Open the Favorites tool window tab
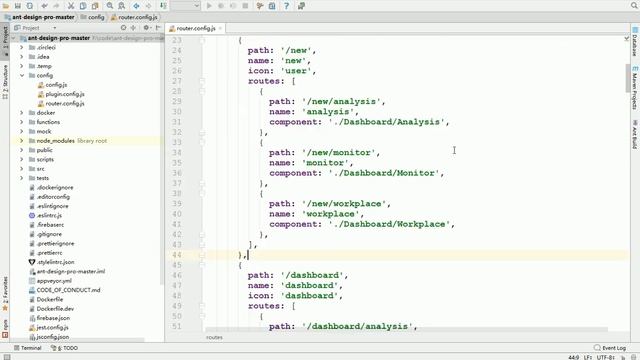This screenshot has width=640, height=360. (x=5, y=293)
